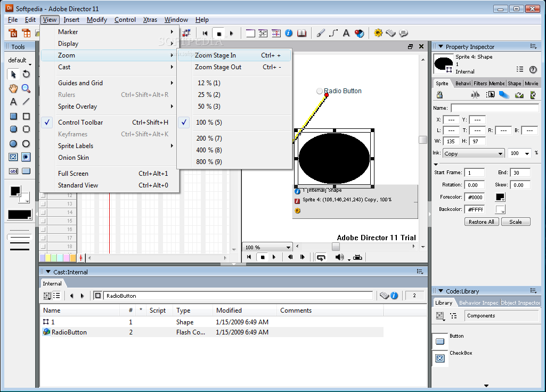Open the Xtras menu
Image resolution: width=546 pixels, height=392 pixels.
point(150,20)
